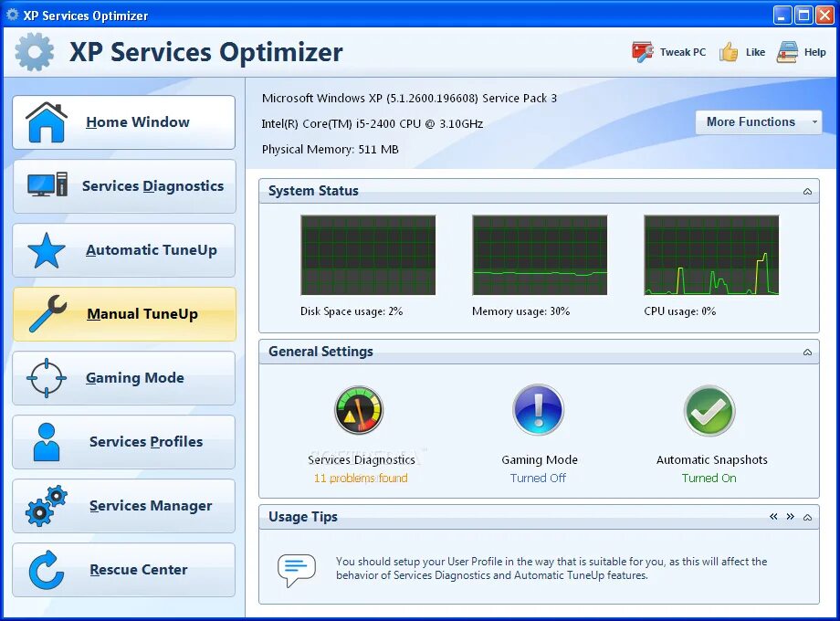Click the Tweak PC toolbox icon
The image size is (840, 621).
(x=642, y=52)
